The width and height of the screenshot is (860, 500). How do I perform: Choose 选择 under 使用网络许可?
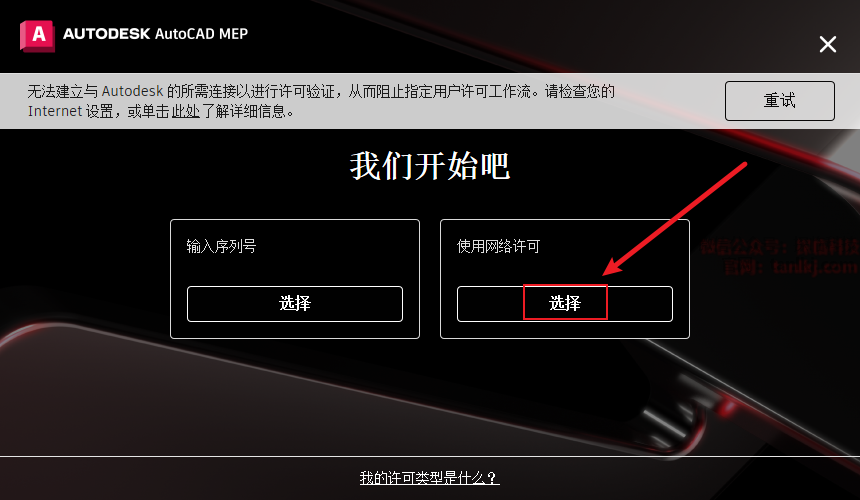[564, 303]
